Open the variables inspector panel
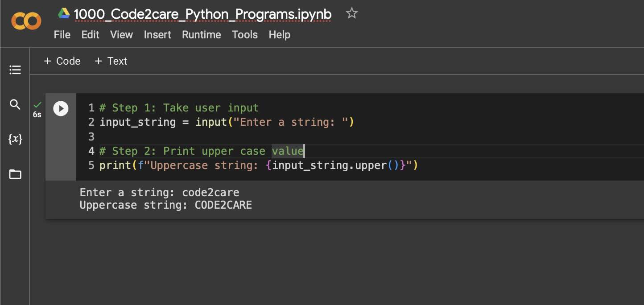The width and height of the screenshot is (644, 305). (15, 139)
